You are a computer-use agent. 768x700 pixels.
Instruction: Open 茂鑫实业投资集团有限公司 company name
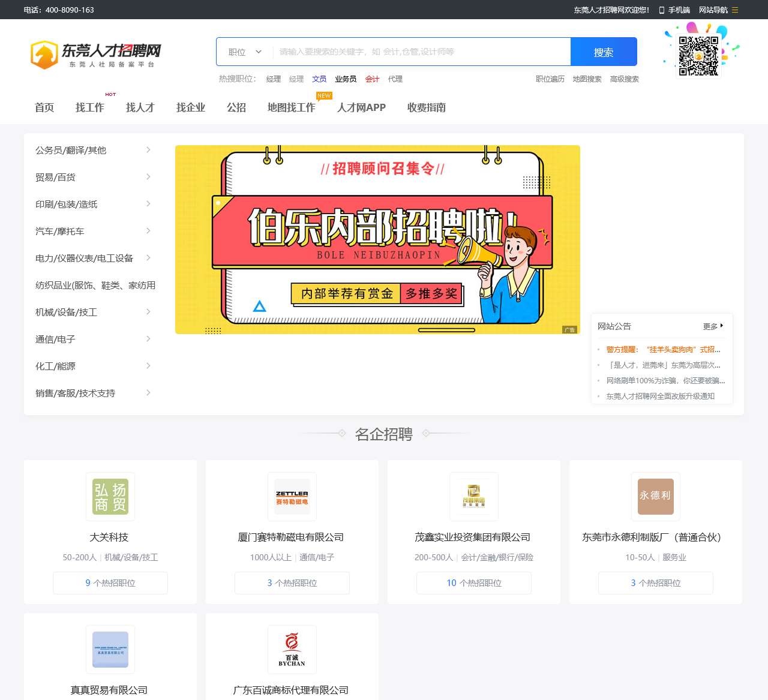tap(473, 537)
